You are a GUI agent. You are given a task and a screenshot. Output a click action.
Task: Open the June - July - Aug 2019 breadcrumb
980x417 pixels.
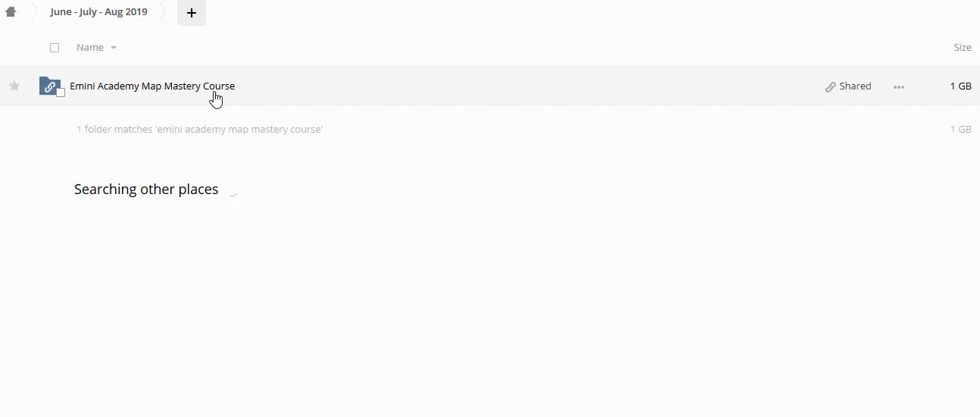point(99,12)
